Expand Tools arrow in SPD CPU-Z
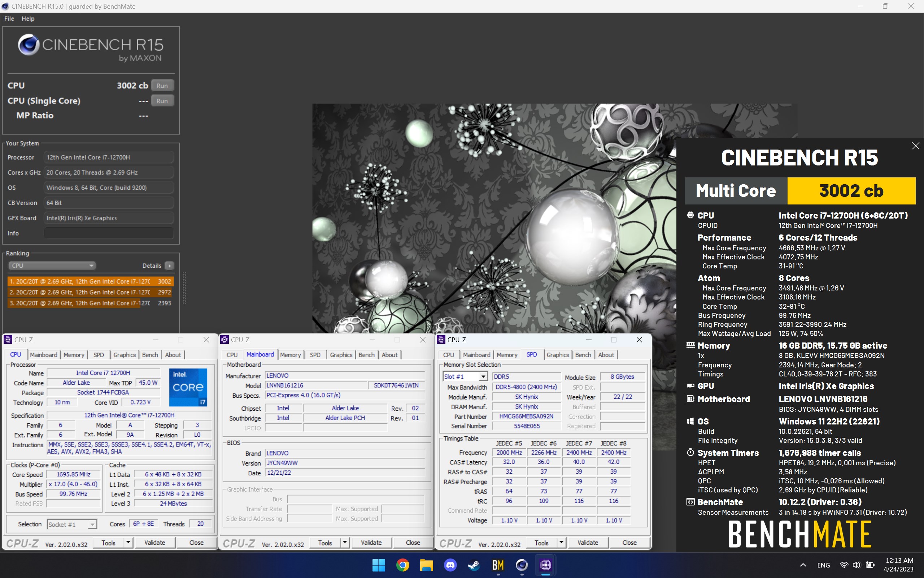Screen dimensions: 924x578 tap(561, 543)
